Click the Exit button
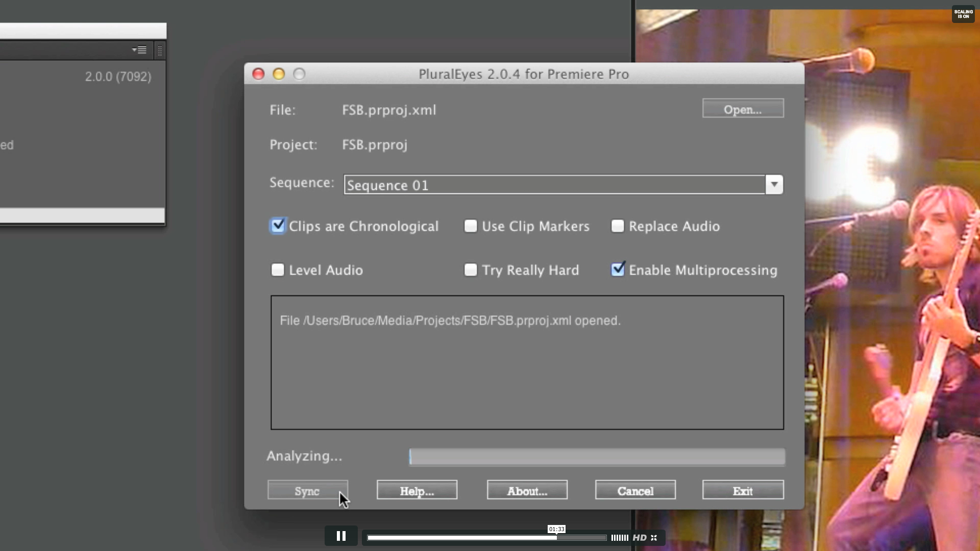This screenshot has height=551, width=980. pos(743,490)
